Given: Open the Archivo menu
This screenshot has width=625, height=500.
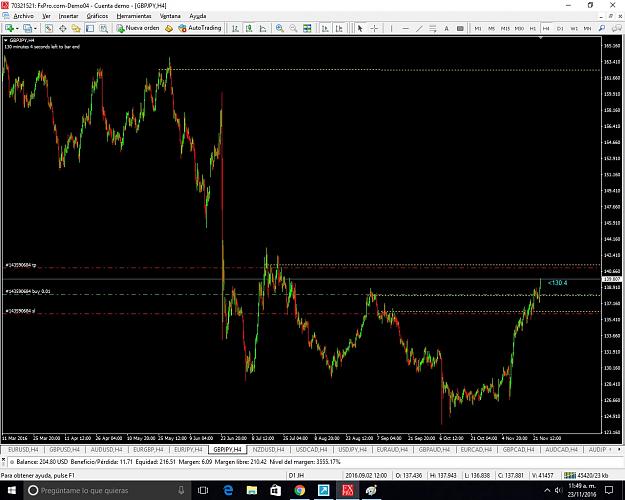Looking at the screenshot, I should [x=24, y=16].
